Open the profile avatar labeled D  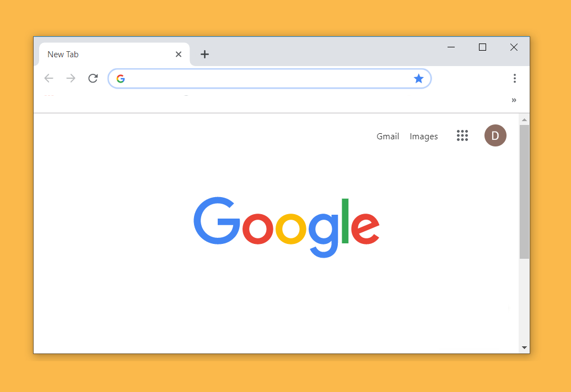point(495,135)
